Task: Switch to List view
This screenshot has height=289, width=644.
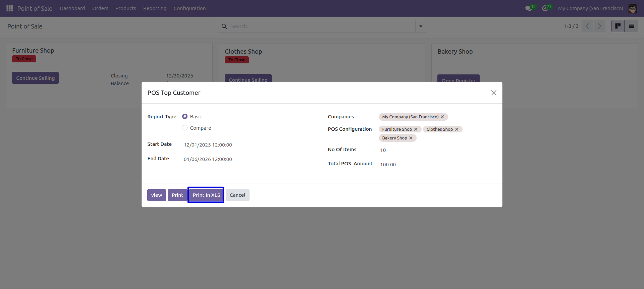Action: point(631,26)
